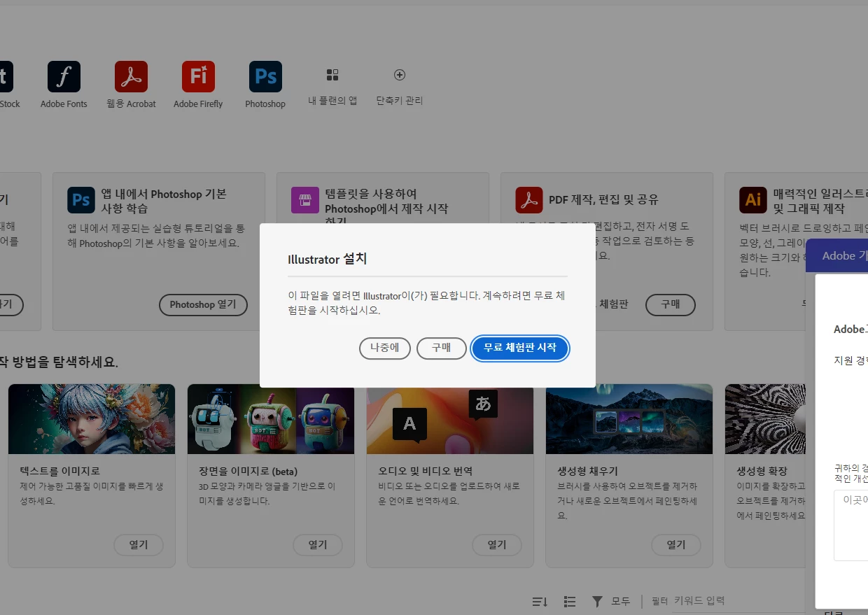
Task: Click the Illustrator Ai icon on card
Action: pyautogui.click(x=752, y=200)
